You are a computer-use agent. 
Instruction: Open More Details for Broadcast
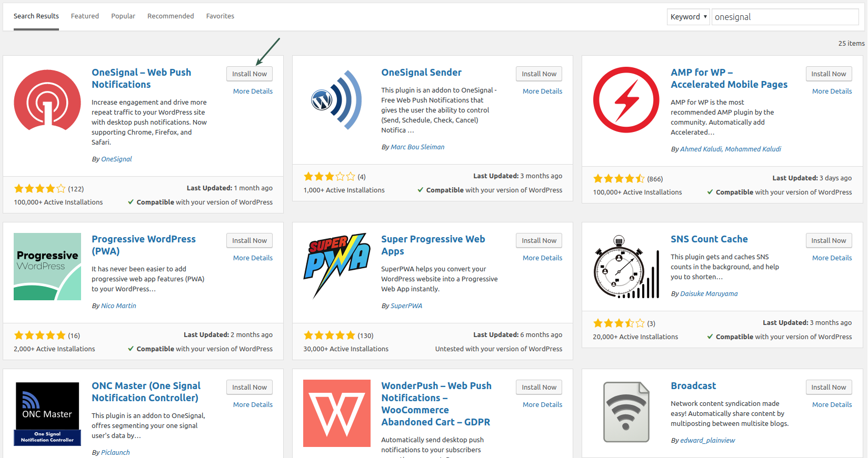pos(832,404)
